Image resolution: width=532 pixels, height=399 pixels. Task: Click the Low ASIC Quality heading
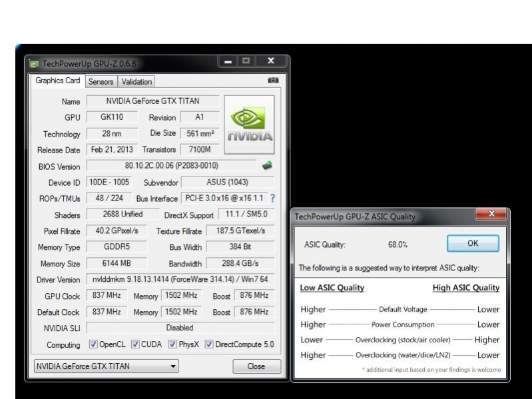[332, 288]
